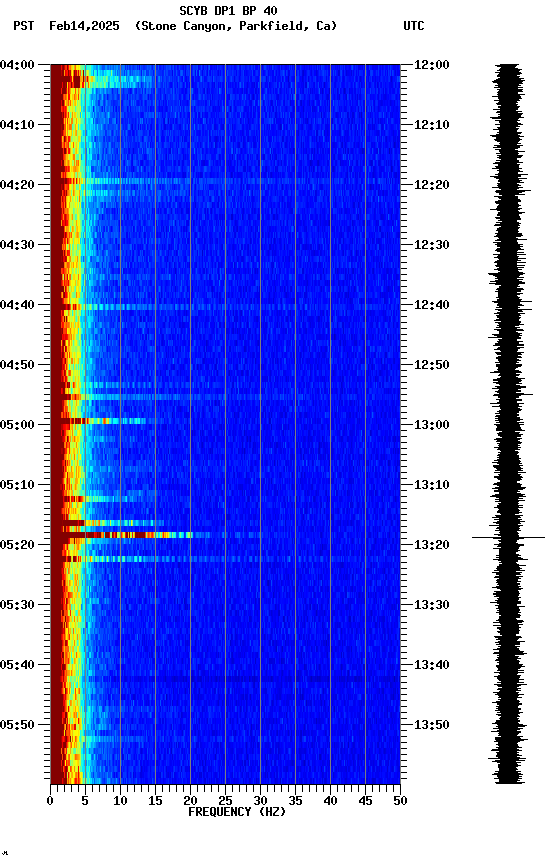Click the "PST" timezone label
Image resolution: width=552 pixels, height=864 pixels.
[24, 26]
